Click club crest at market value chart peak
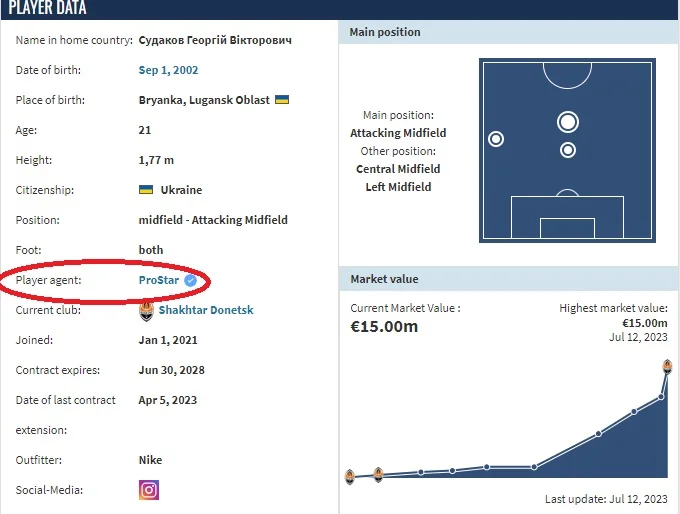680x514 pixels. (x=668, y=367)
